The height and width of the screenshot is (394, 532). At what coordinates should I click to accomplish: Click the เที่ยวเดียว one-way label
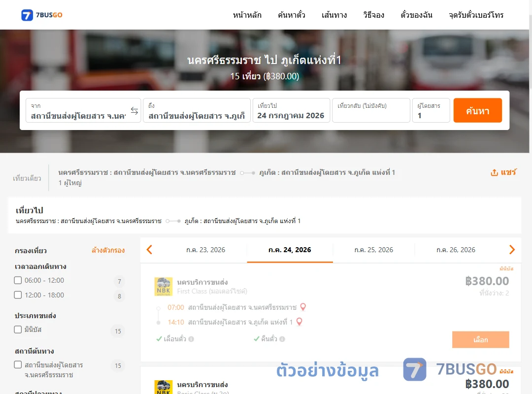pyautogui.click(x=27, y=178)
